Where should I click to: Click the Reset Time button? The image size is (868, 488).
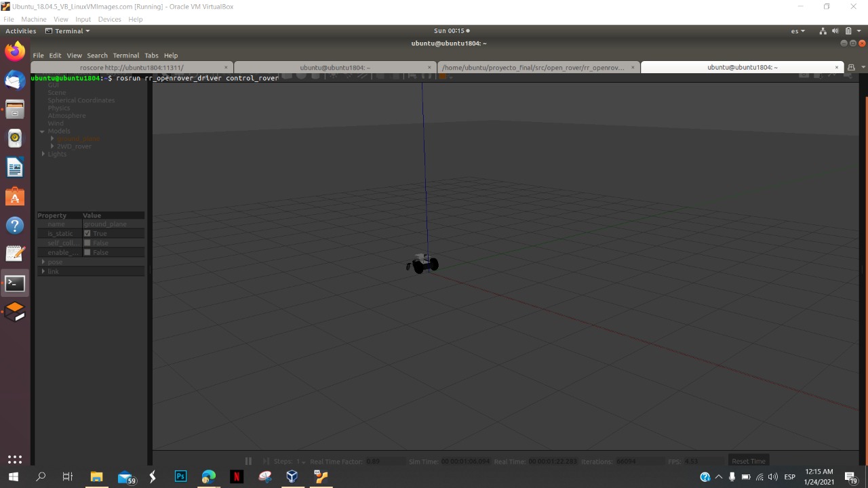(749, 461)
